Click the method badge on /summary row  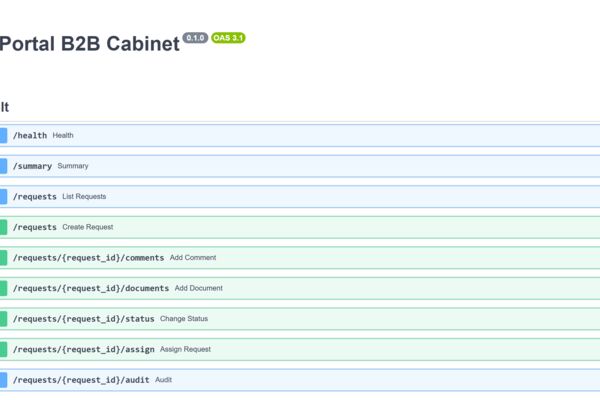[3, 166]
